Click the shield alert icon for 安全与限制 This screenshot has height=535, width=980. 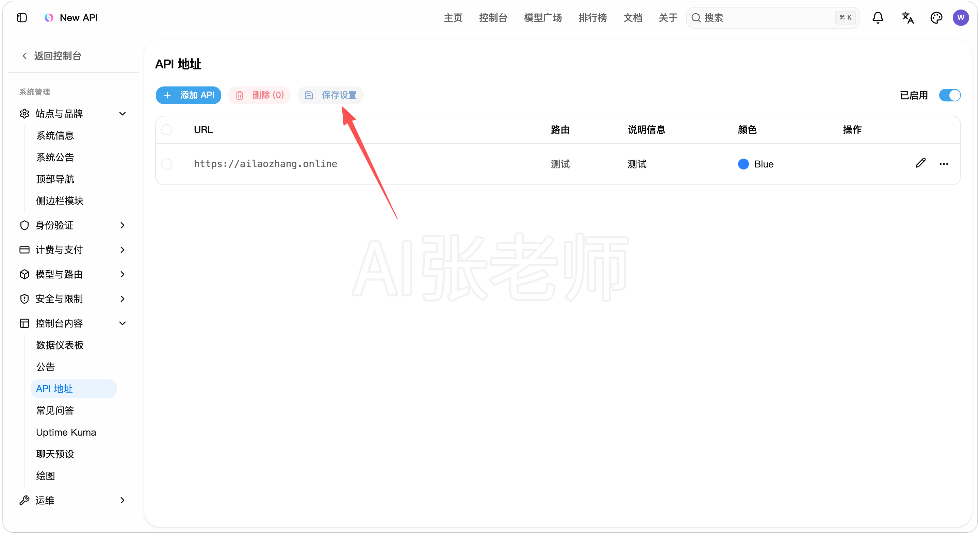click(x=24, y=299)
